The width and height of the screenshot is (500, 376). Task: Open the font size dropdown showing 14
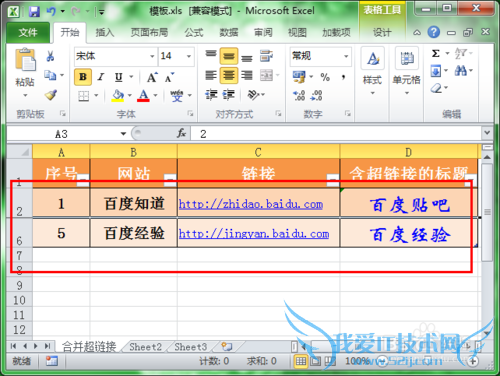pyautogui.click(x=189, y=56)
